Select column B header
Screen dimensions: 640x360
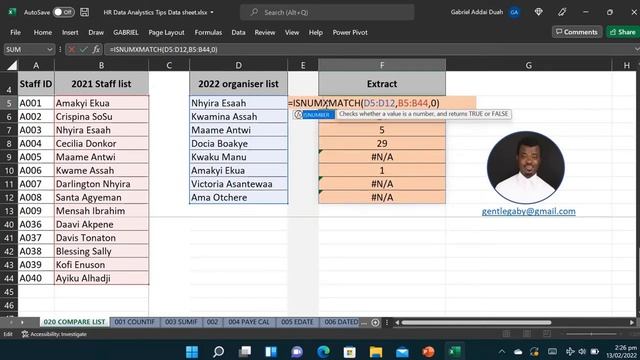101,65
